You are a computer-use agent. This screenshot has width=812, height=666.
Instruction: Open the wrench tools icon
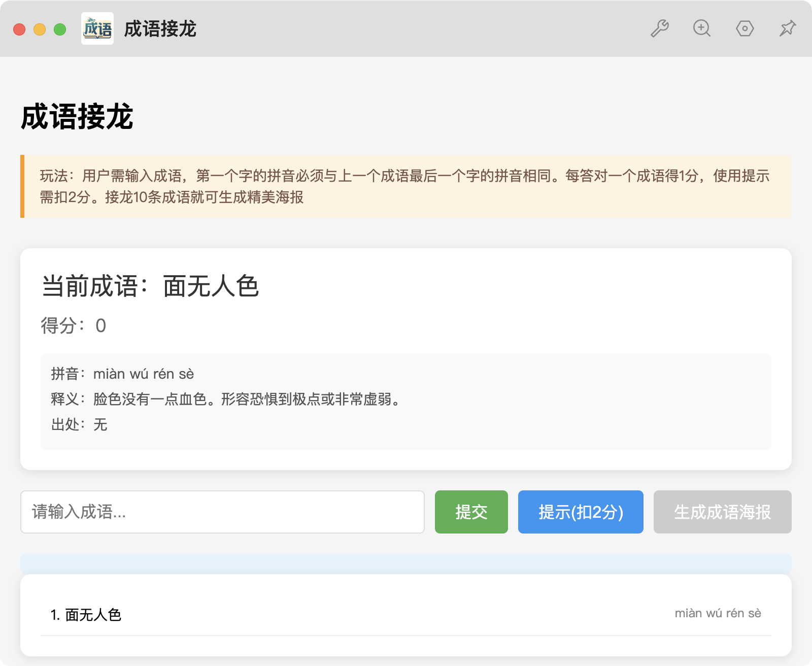(660, 28)
